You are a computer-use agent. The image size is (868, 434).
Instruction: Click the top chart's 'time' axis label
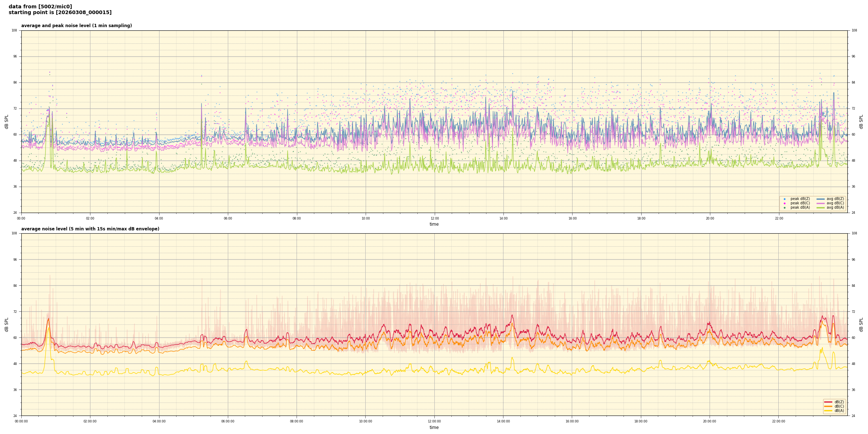[434, 224]
